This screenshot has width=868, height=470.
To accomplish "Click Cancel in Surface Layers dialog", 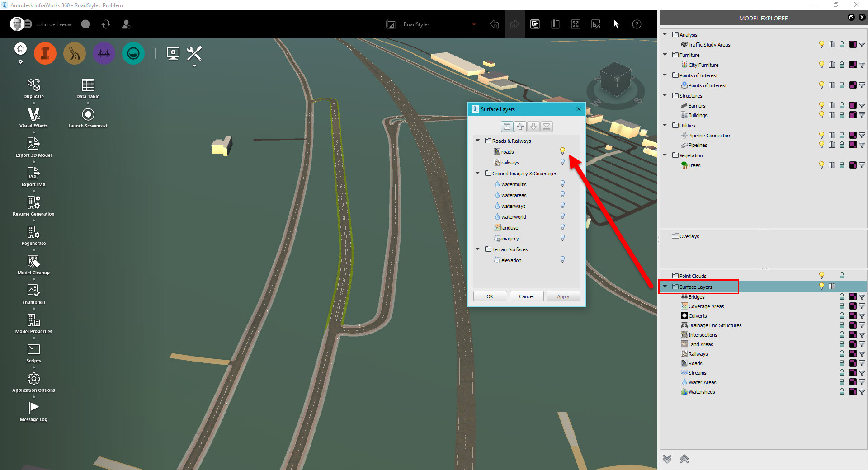I will (x=526, y=296).
